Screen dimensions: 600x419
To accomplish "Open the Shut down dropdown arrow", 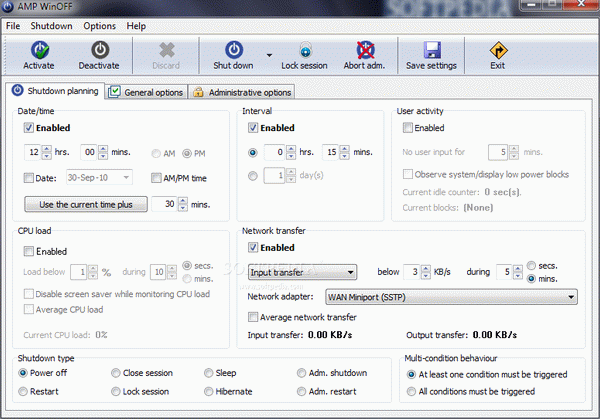I will (269, 55).
